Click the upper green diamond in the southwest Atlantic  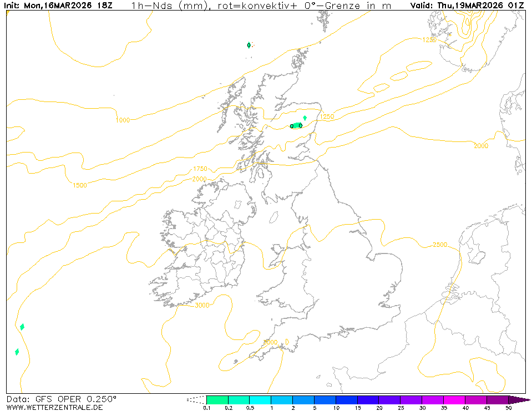pos(22,327)
